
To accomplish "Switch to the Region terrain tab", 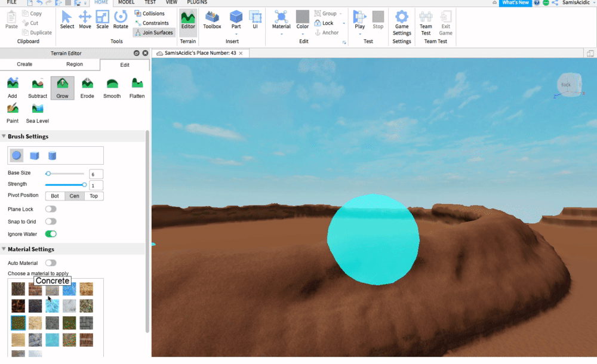I will [75, 64].
